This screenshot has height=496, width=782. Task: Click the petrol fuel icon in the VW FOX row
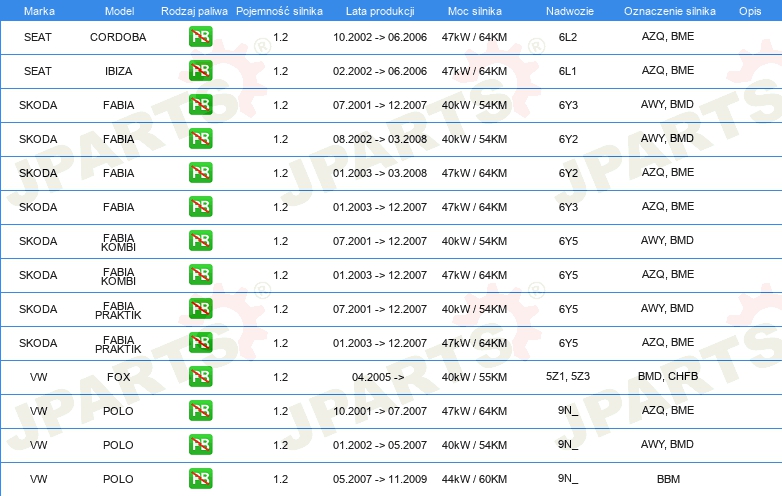point(200,377)
